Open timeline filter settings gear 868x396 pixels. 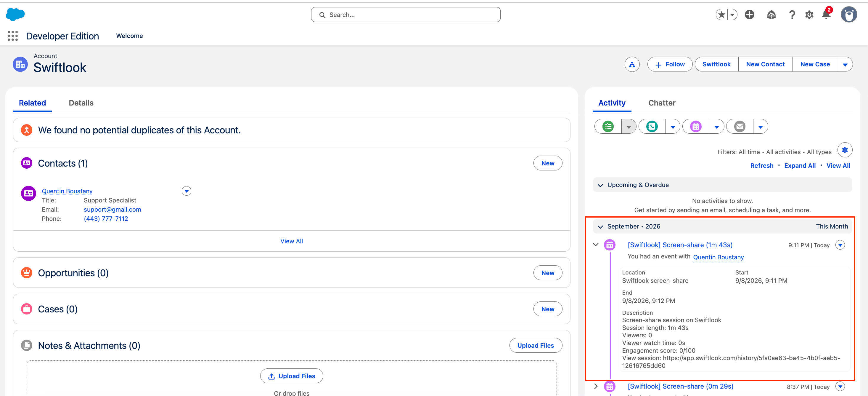click(845, 150)
